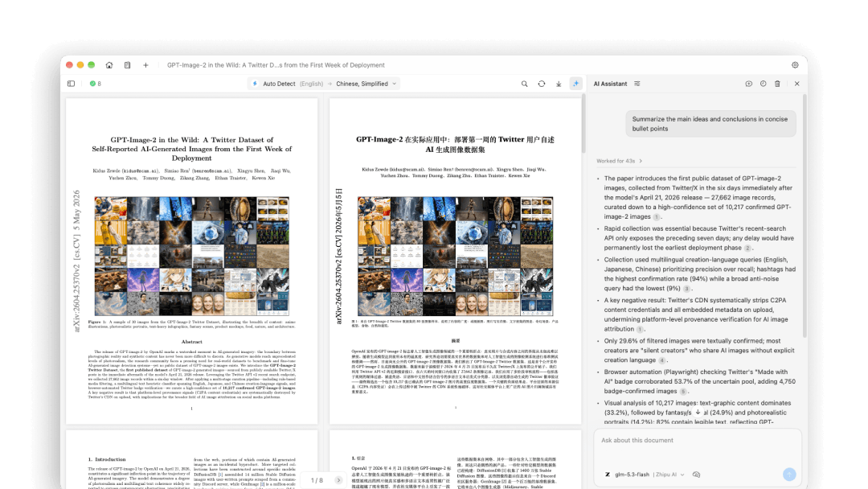Image resolution: width=868 pixels, height=489 pixels.
Task: Go to the home screen via house icon
Action: pyautogui.click(x=109, y=65)
